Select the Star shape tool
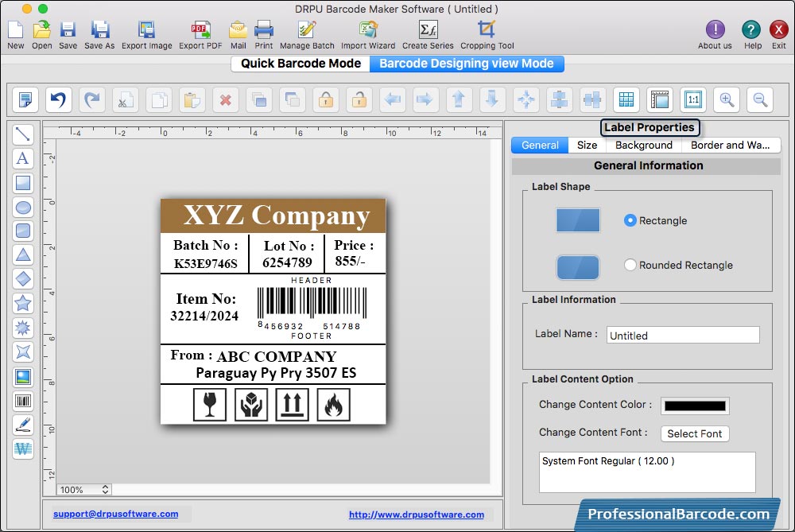This screenshot has width=795, height=532. click(x=23, y=303)
